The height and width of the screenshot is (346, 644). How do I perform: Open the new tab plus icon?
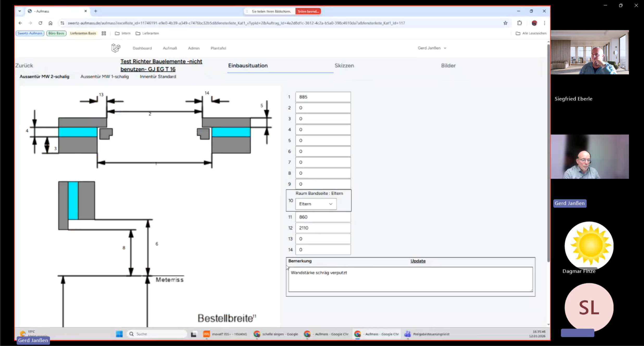click(96, 11)
